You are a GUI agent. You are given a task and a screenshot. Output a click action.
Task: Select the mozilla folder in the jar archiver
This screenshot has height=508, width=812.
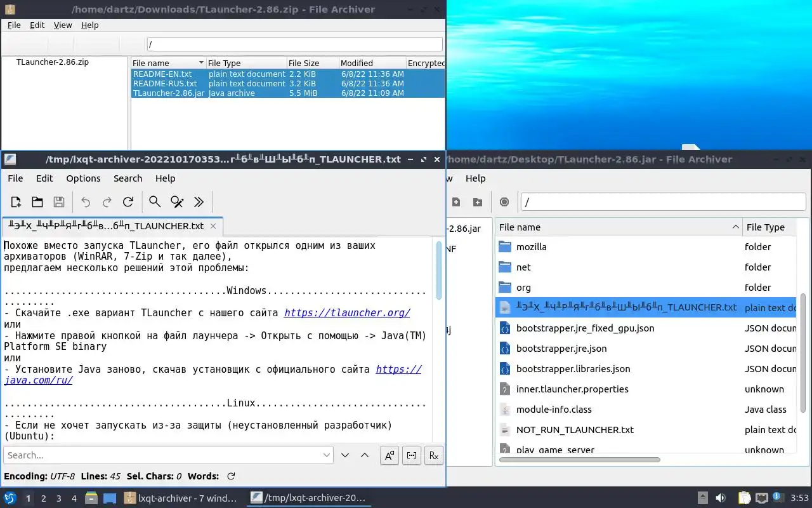pyautogui.click(x=646, y=247)
